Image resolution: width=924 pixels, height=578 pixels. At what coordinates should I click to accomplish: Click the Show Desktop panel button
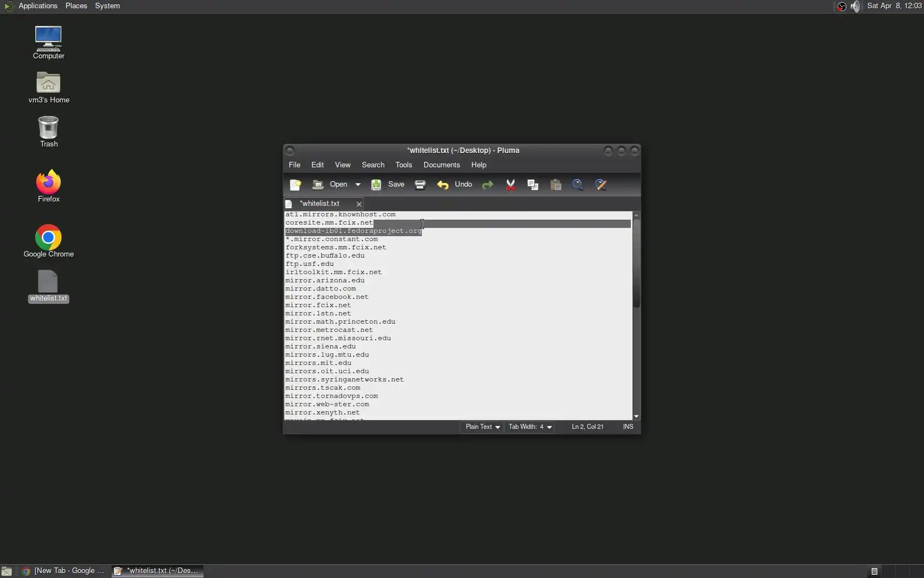click(7, 571)
